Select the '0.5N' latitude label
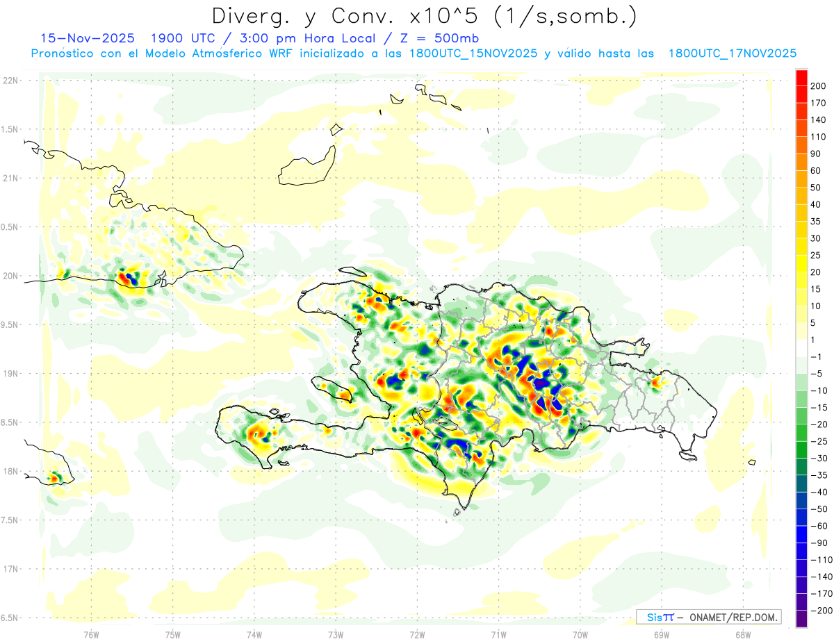 point(10,227)
